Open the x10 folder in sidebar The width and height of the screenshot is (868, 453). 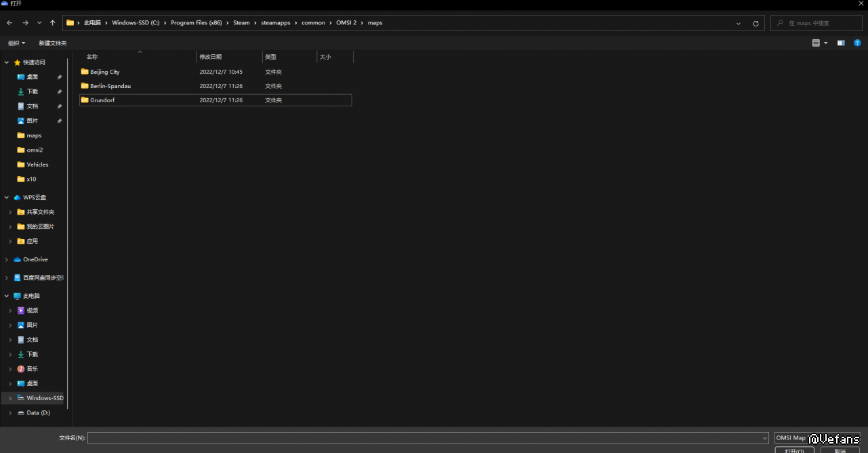tap(31, 179)
